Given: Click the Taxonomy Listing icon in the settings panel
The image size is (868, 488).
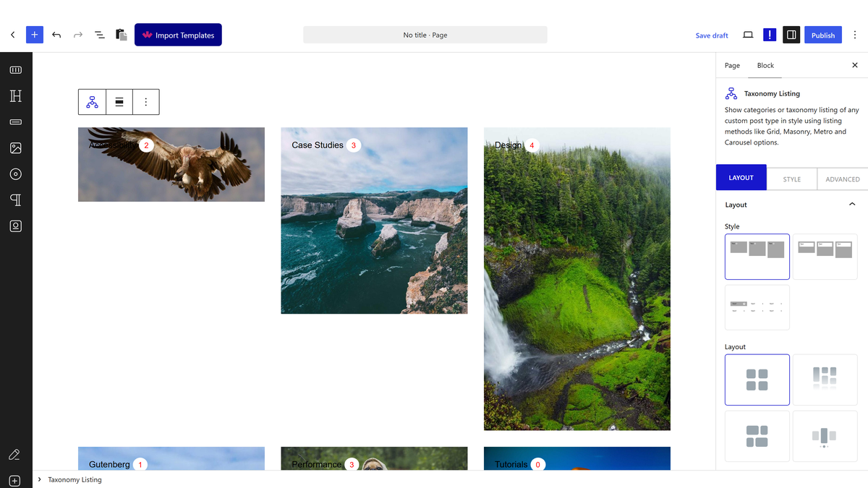Looking at the screenshot, I should pyautogui.click(x=731, y=93).
